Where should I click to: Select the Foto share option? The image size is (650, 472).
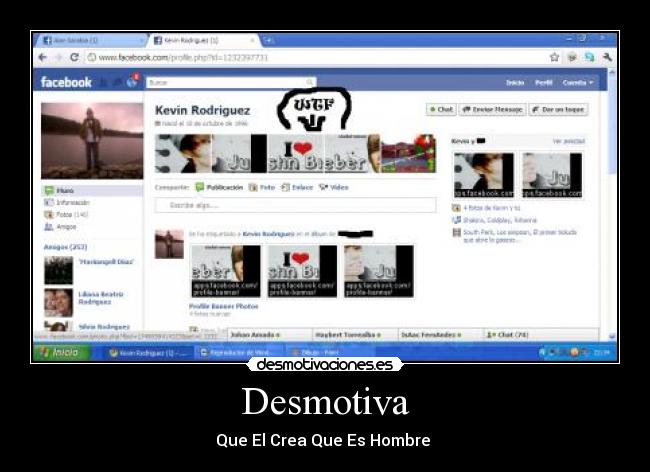(262, 187)
